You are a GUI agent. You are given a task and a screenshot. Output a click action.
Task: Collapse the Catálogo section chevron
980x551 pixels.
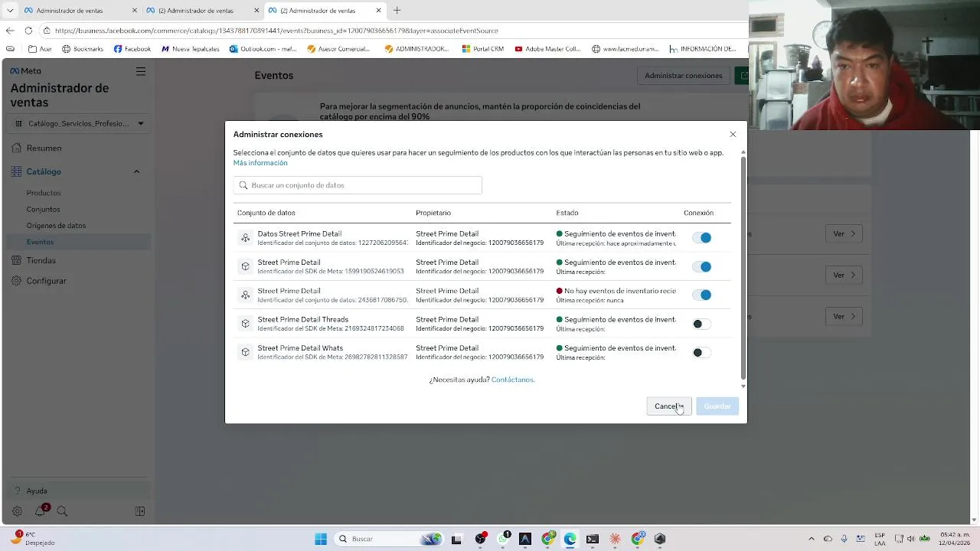click(136, 171)
